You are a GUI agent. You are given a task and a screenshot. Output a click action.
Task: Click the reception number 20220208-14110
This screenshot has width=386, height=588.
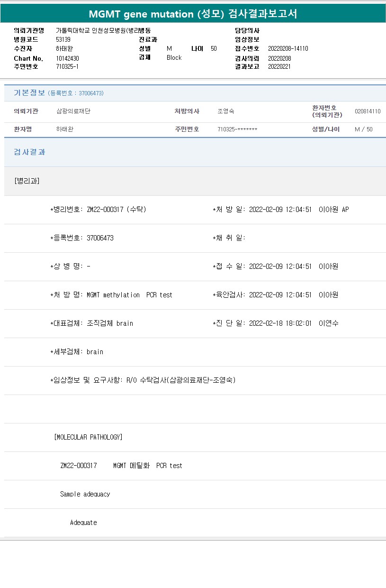pyautogui.click(x=288, y=48)
